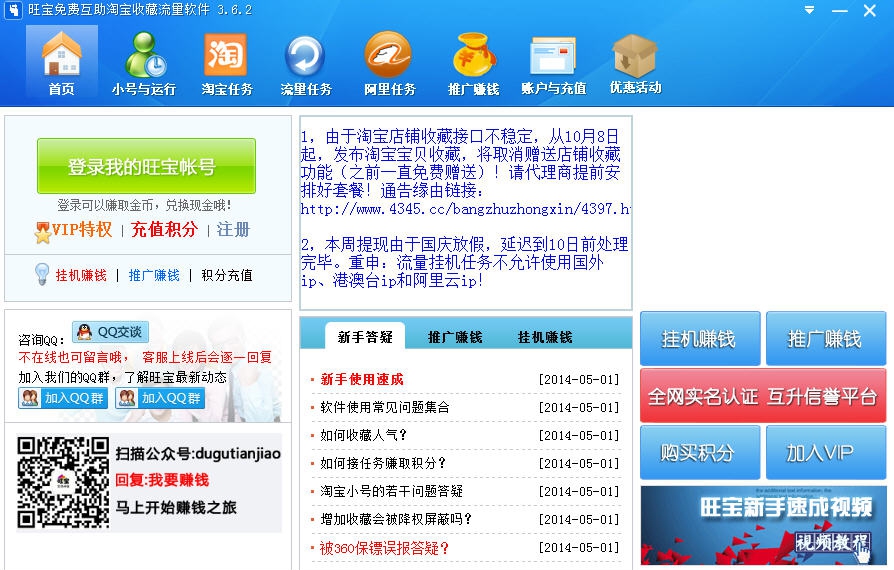This screenshot has height=570, width=894.
Task: Open 增加收藏会被降权屏蔽吗? article
Action: [x=396, y=519]
